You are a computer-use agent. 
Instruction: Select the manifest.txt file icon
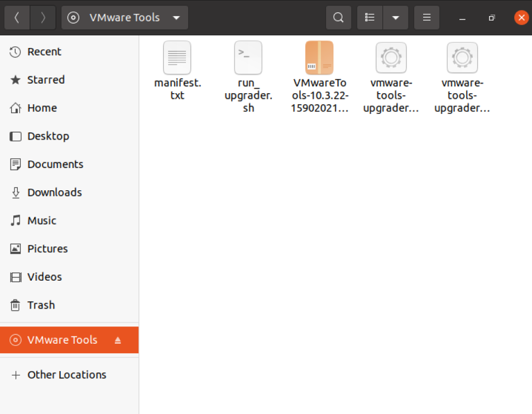click(x=177, y=58)
